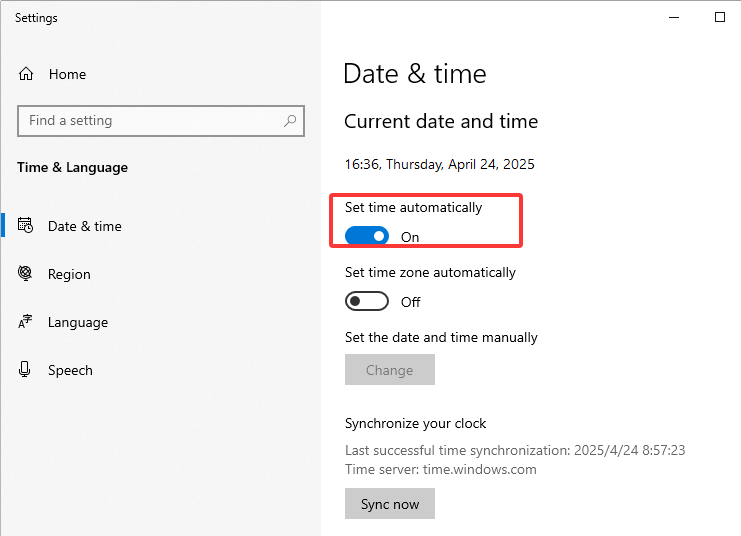Click the magnifier icon in the search box
The width and height of the screenshot is (741, 536).
(x=290, y=121)
